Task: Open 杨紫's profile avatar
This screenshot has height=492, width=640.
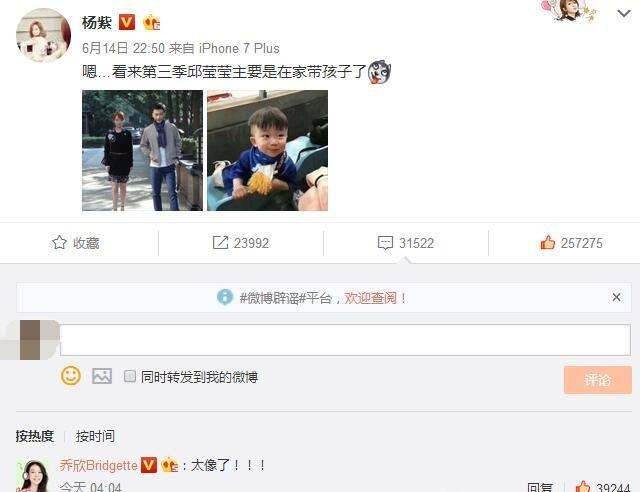Action: (x=43, y=35)
